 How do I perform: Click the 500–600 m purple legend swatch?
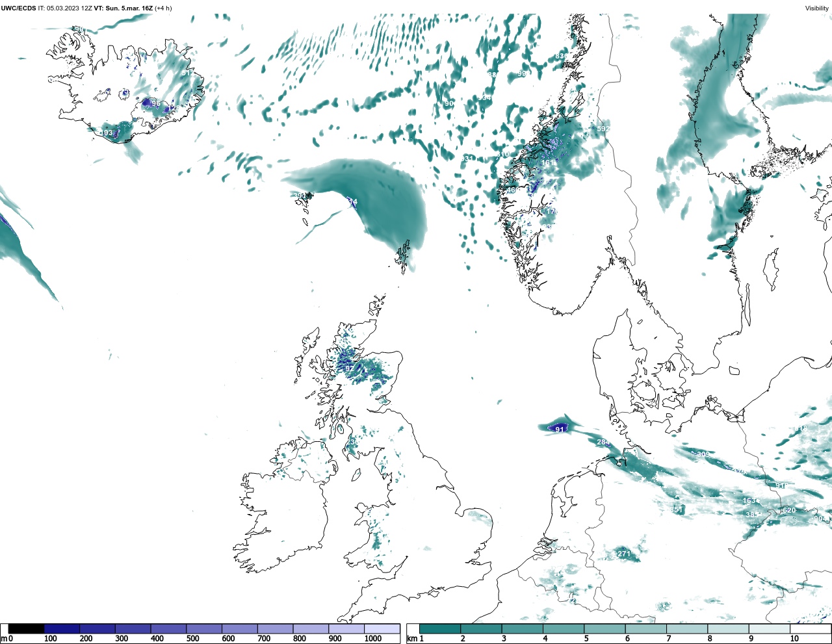204,628
